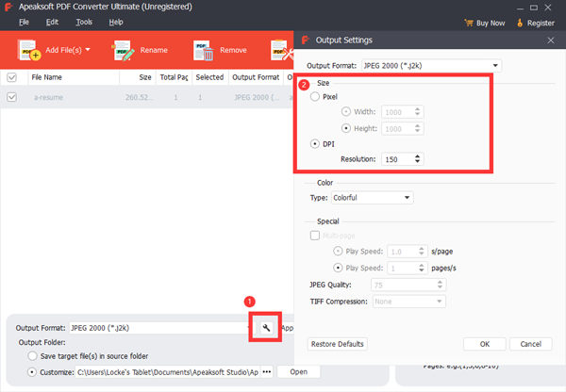566x392 pixels.
Task: Adjust the Resolution stepper arrows
Action: (417, 159)
